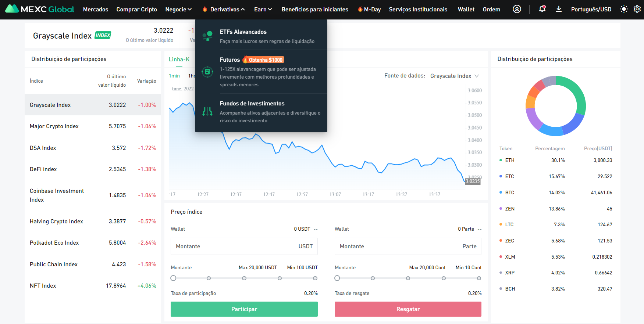
Task: Toggle light theme sun icon
Action: click(624, 9)
